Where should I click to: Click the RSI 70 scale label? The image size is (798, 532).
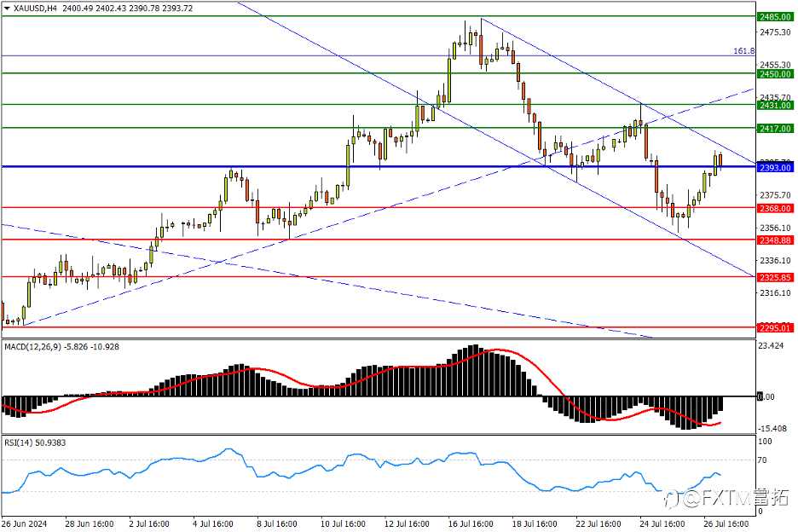click(x=762, y=460)
